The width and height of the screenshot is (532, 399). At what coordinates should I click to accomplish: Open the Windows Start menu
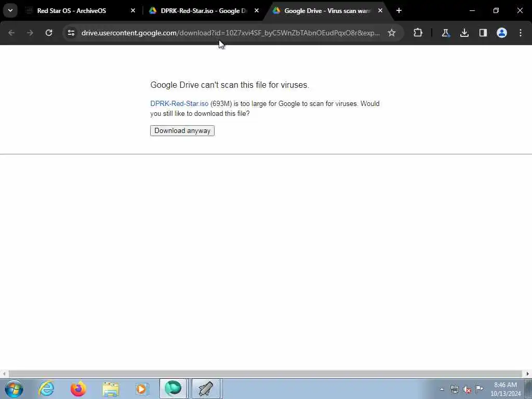(14, 389)
